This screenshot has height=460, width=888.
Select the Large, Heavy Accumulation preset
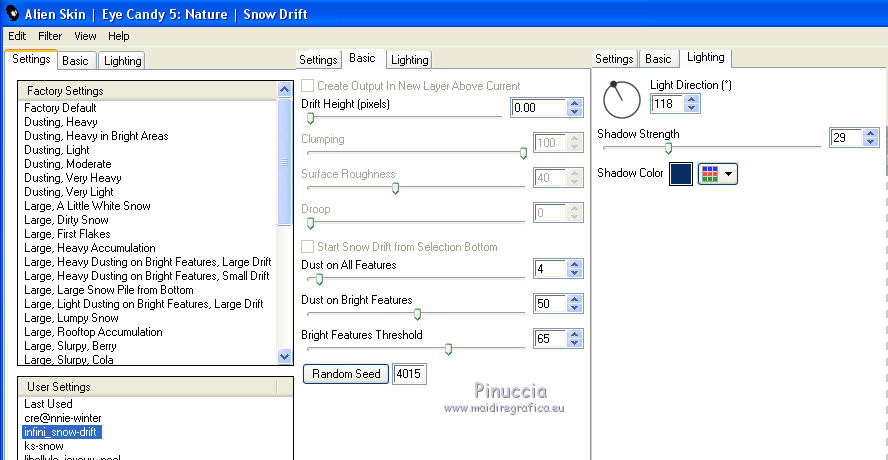point(89,248)
